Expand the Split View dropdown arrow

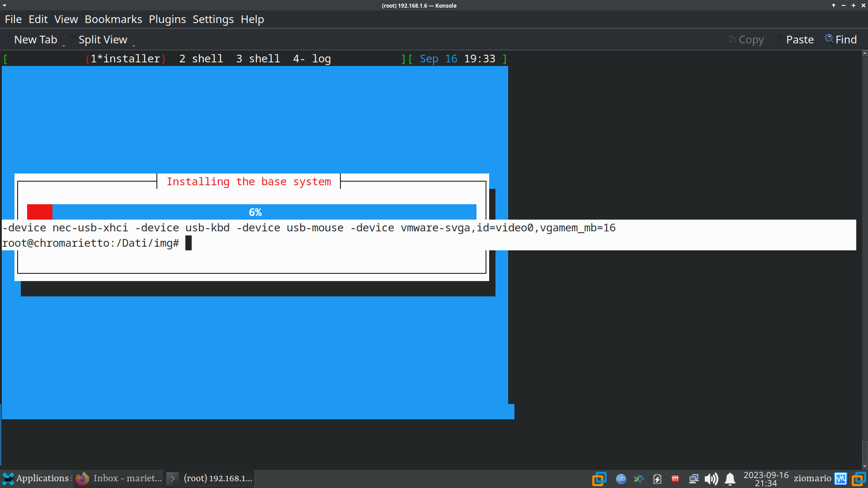134,45
